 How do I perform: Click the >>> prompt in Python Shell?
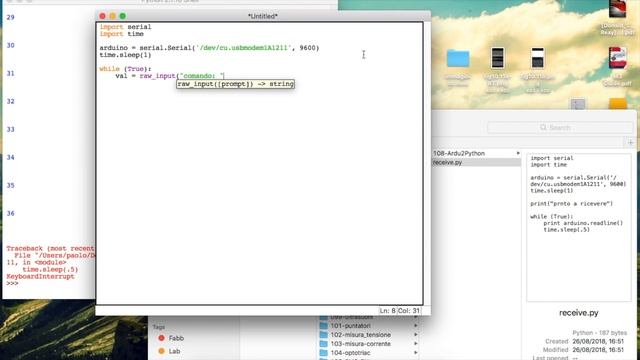coord(12,283)
